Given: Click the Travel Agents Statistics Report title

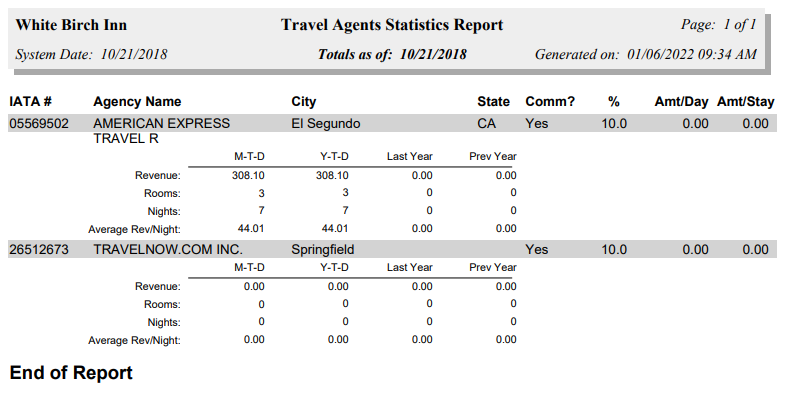Looking at the screenshot, I should click(392, 25).
